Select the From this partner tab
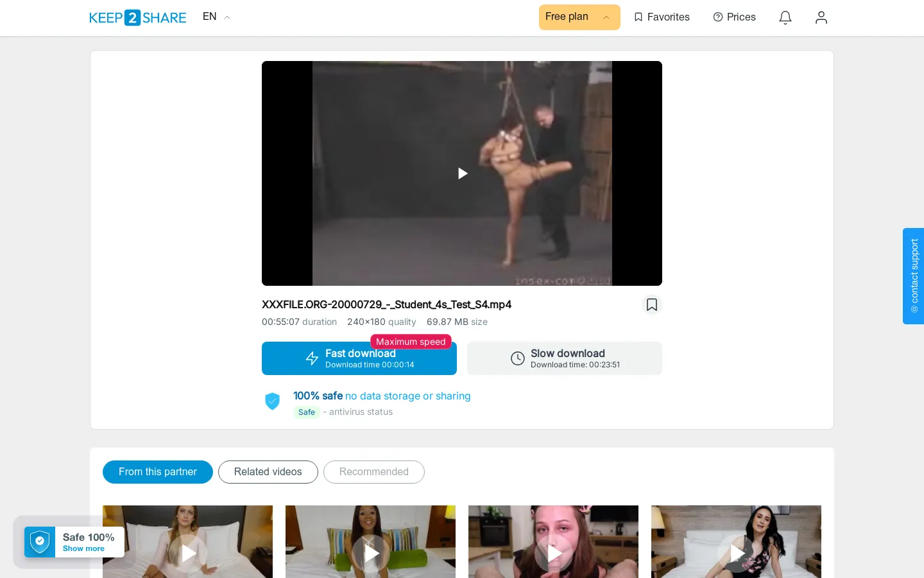This screenshot has width=924, height=578. [x=158, y=472]
